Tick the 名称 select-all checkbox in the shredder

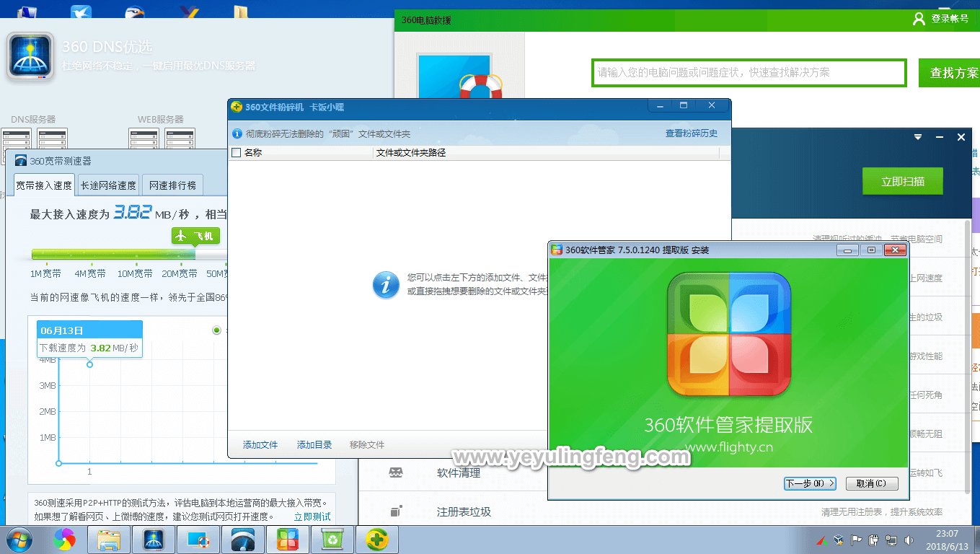click(236, 152)
